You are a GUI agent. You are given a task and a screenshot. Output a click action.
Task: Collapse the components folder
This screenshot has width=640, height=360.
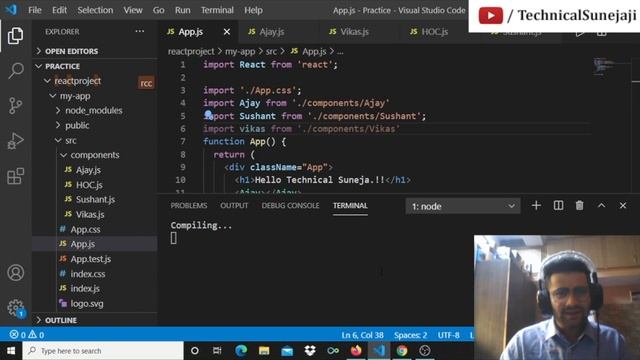point(95,155)
